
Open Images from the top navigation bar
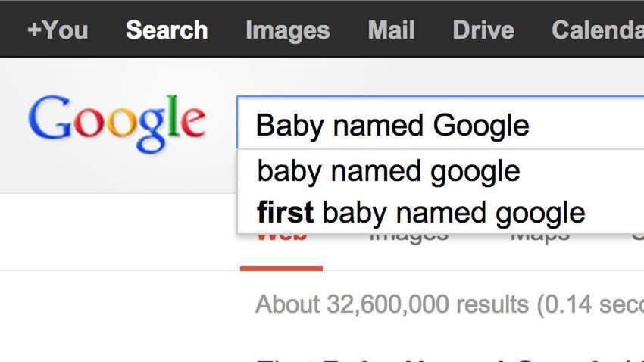coord(287,30)
